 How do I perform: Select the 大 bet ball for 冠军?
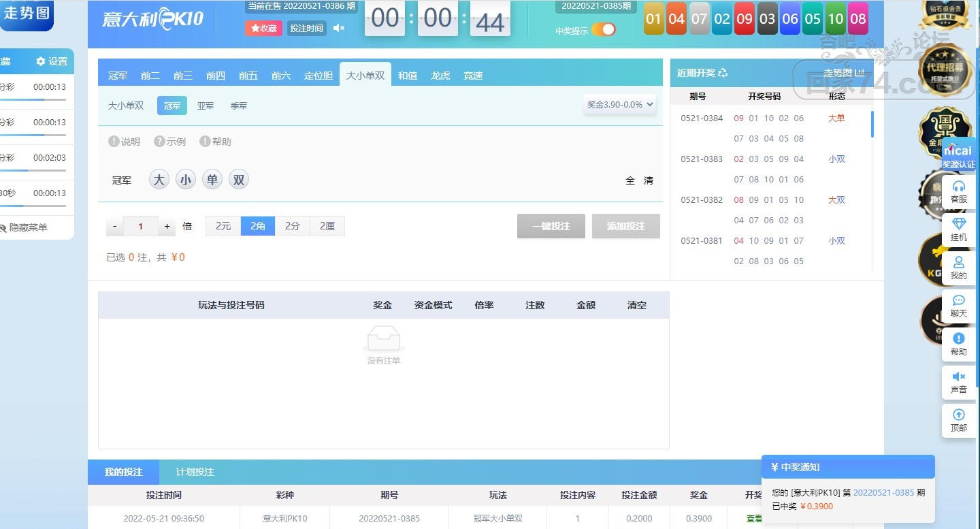159,180
